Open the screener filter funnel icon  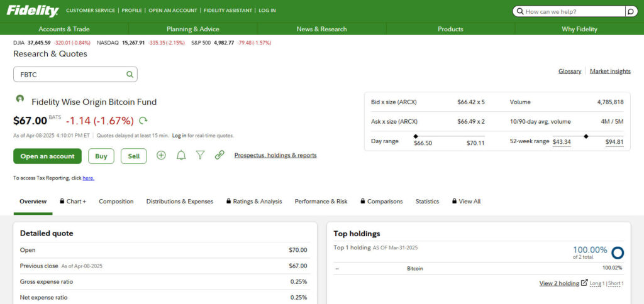coord(200,155)
